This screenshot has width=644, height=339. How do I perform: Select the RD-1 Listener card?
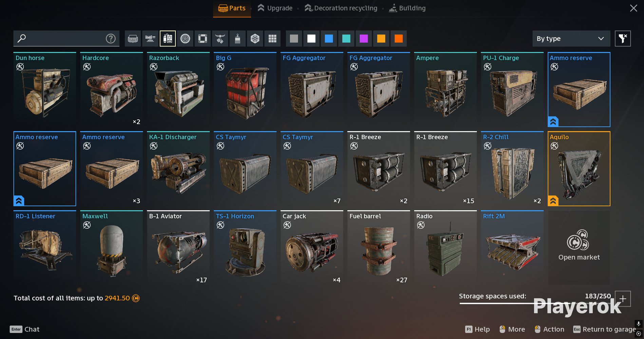[x=45, y=247]
